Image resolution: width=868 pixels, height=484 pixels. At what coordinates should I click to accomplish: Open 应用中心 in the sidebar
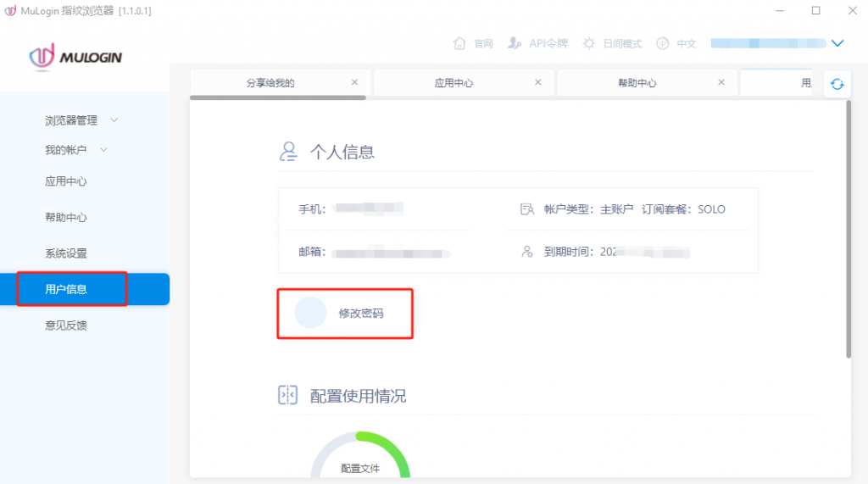coord(66,181)
